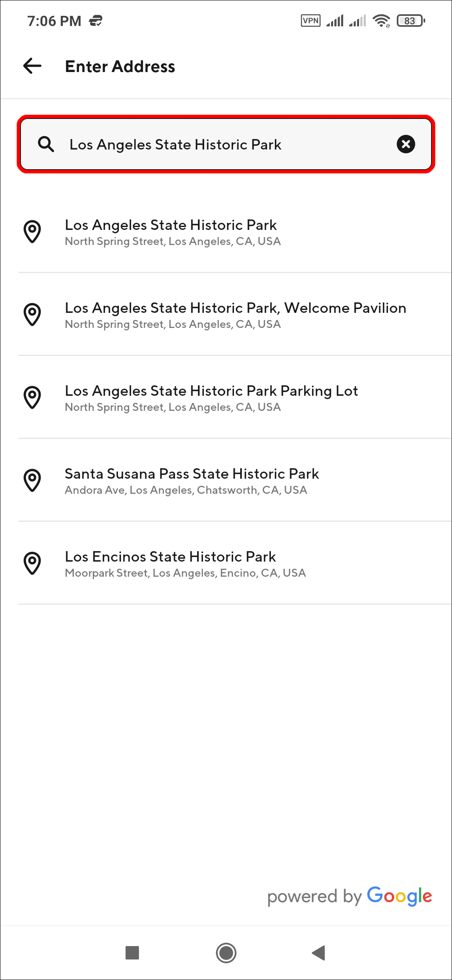452x980 pixels.
Task: Choose the Welcome Pavilion suggestion
Action: point(235,315)
